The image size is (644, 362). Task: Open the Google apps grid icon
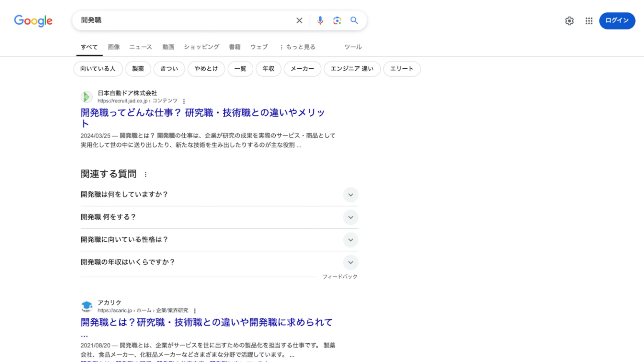589,21
